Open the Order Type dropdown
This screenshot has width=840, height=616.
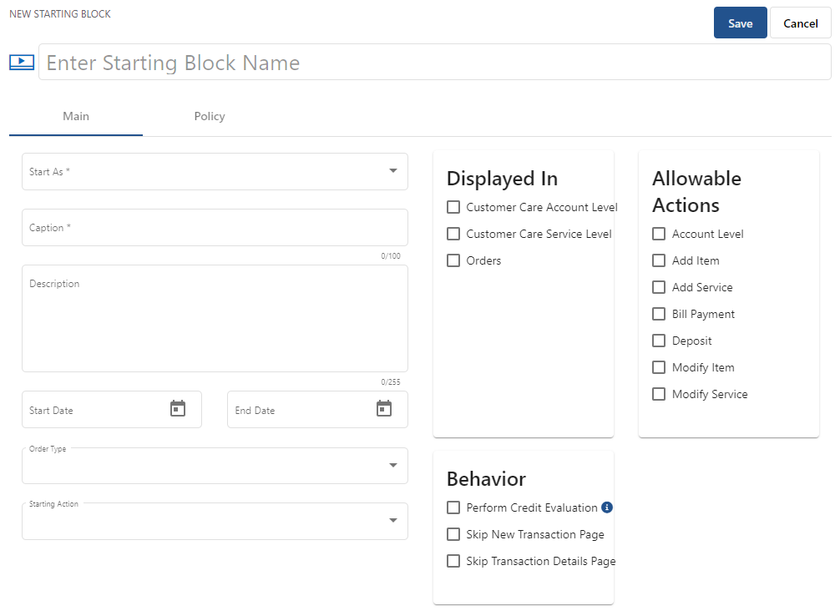[x=392, y=466]
